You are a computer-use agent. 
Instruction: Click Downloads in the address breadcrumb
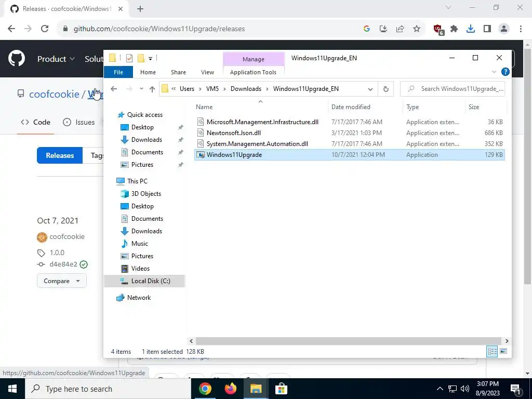click(x=246, y=88)
